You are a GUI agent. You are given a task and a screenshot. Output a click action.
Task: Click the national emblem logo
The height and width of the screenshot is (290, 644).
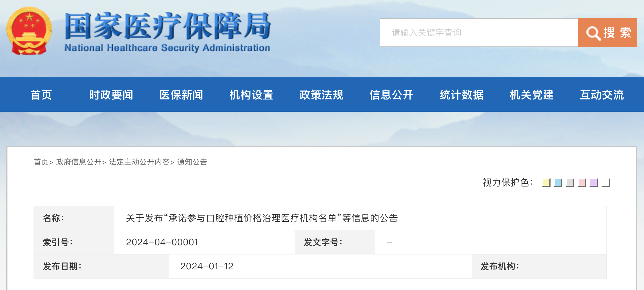pos(29,31)
